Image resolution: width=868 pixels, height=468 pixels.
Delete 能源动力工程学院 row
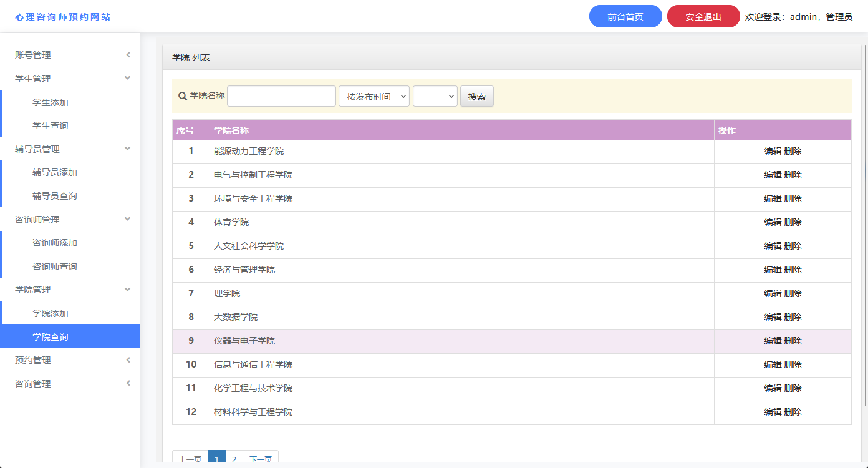click(x=793, y=151)
